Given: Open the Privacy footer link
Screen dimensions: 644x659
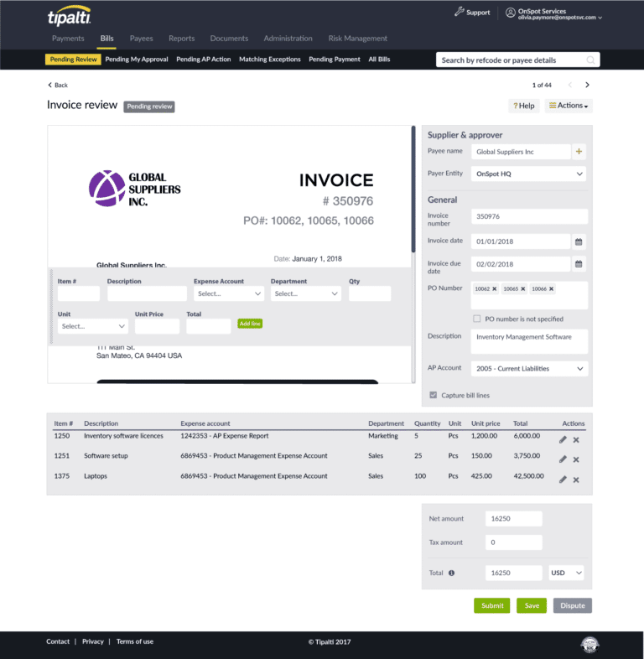Looking at the screenshot, I should 93,641.
